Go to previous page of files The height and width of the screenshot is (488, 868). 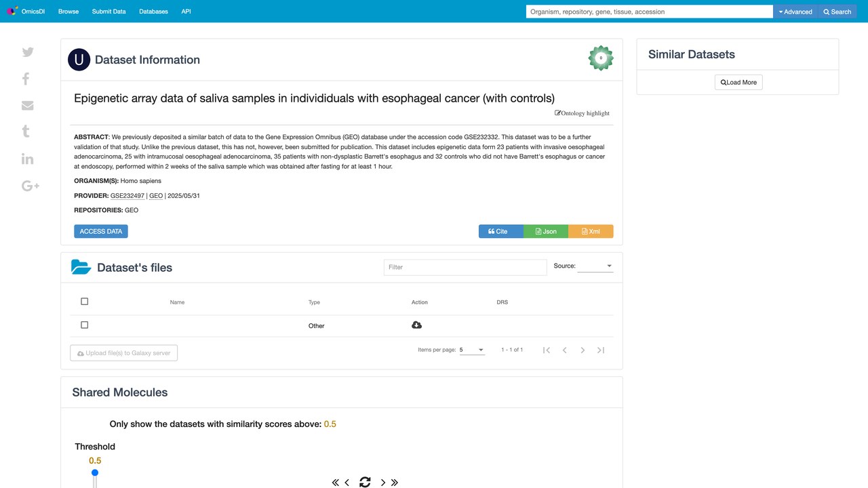click(564, 350)
